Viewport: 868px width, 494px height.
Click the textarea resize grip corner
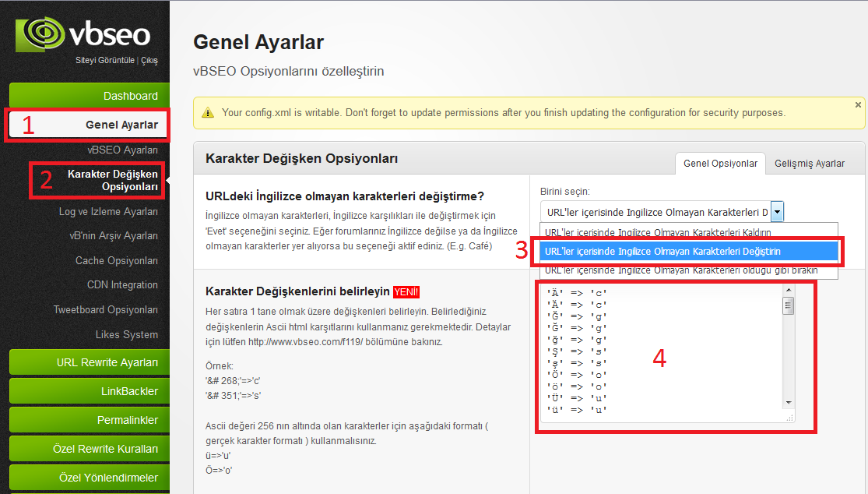tap(790, 418)
